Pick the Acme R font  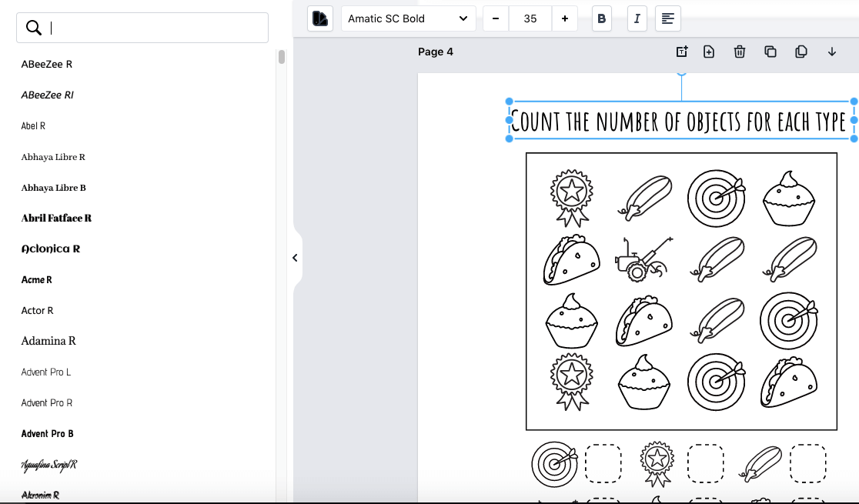click(x=36, y=279)
